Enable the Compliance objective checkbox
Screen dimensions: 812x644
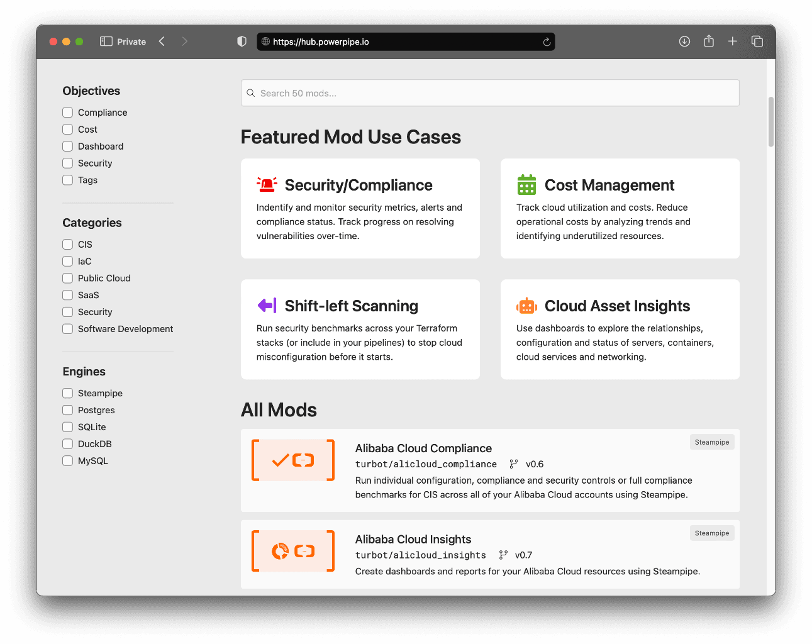click(68, 113)
